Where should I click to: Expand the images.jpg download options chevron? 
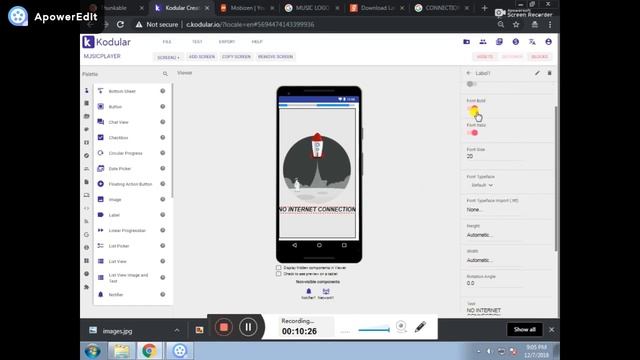[177, 330]
